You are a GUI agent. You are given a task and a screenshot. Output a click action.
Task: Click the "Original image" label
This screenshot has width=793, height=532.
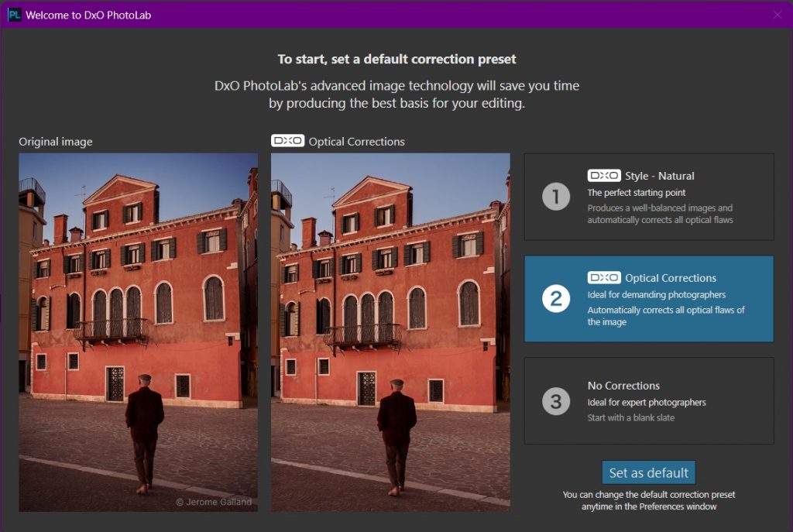(x=56, y=142)
